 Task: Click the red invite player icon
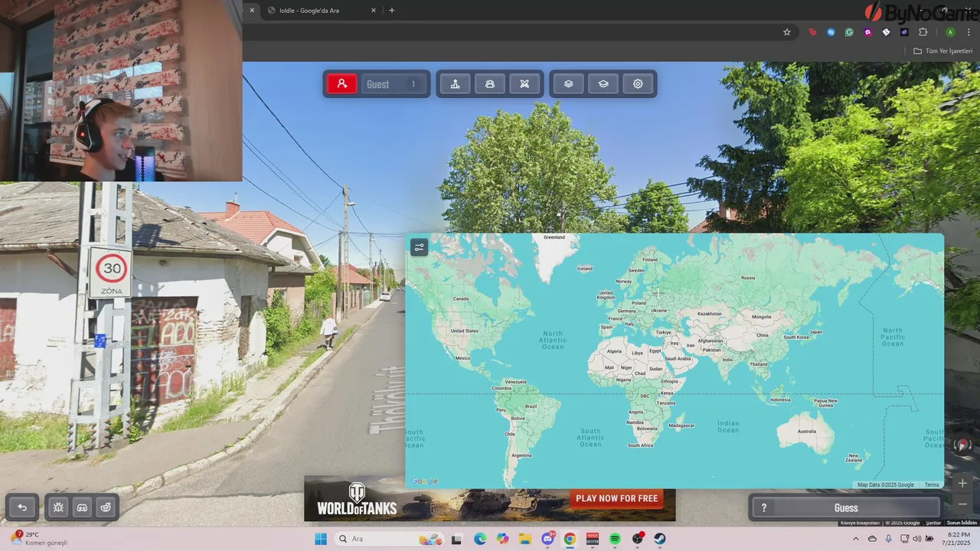342,84
